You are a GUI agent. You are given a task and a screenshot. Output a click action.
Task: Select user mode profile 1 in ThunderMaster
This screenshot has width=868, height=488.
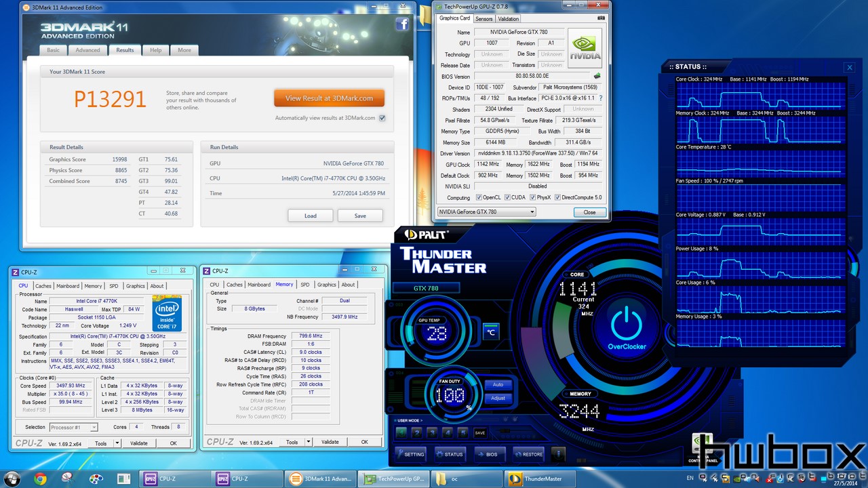click(x=401, y=432)
